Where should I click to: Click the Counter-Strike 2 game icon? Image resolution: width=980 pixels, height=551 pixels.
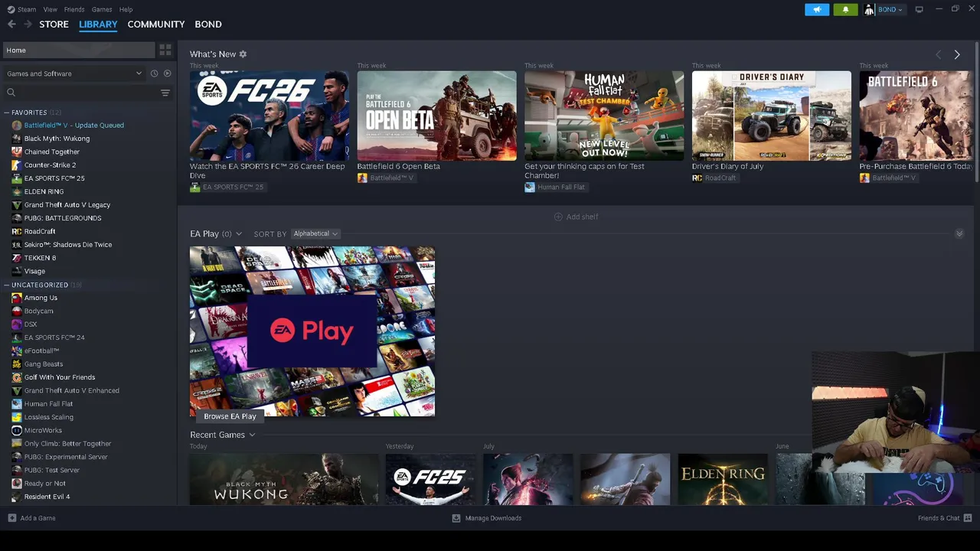click(x=17, y=165)
